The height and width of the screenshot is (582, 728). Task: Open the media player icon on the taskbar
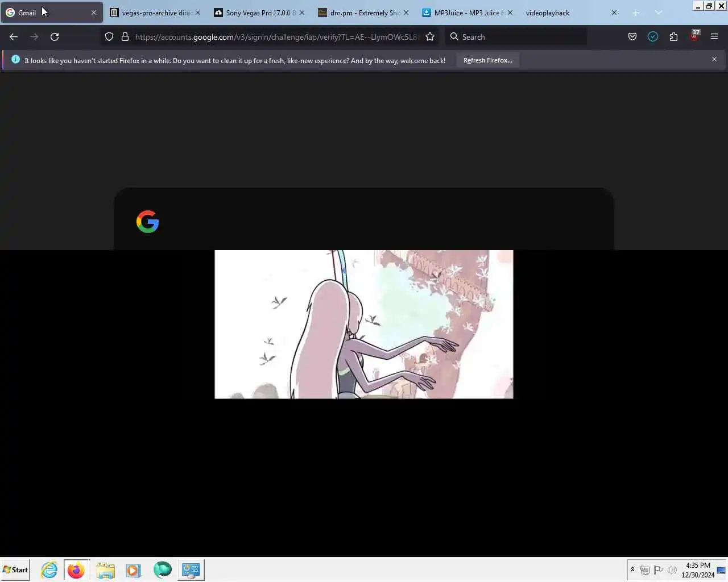point(134,569)
